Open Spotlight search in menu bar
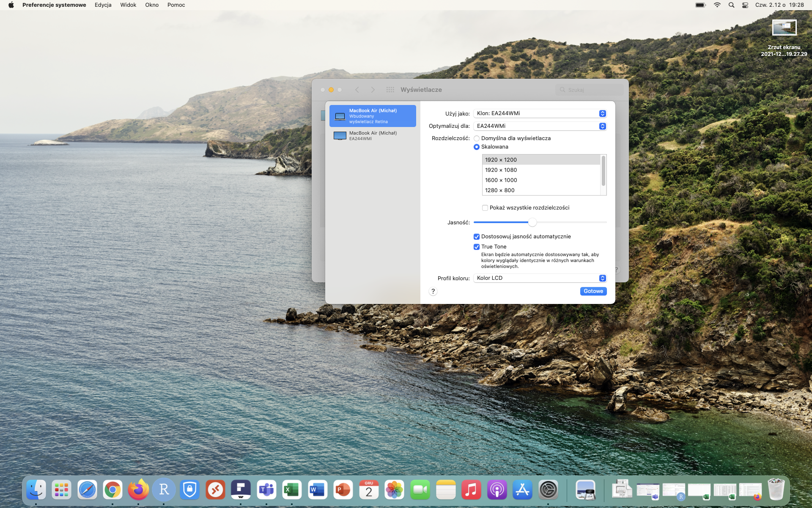The width and height of the screenshot is (812, 508). (731, 5)
